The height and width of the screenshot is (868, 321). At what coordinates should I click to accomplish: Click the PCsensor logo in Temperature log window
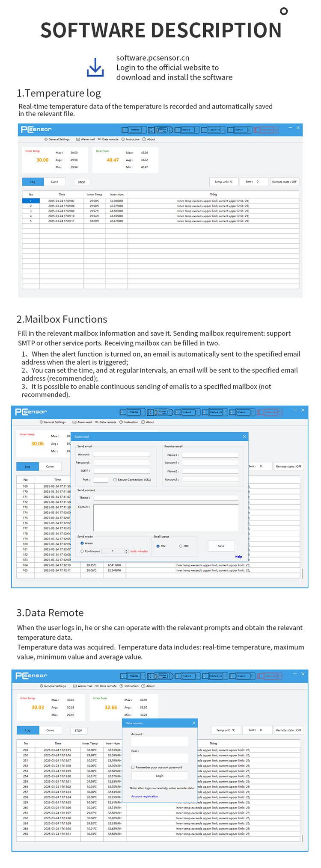[36, 130]
